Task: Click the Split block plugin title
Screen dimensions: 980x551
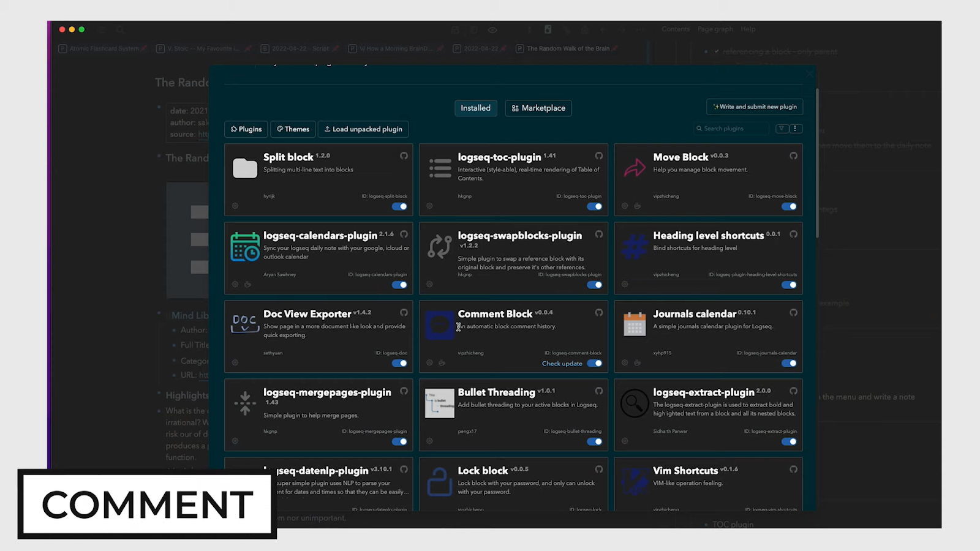Action: [x=288, y=157]
